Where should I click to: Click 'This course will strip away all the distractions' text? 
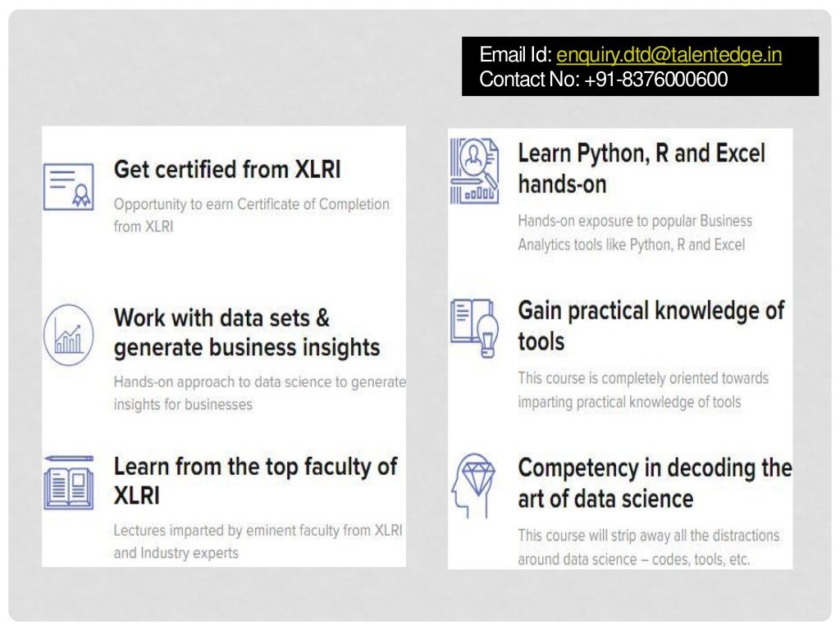tap(648, 547)
